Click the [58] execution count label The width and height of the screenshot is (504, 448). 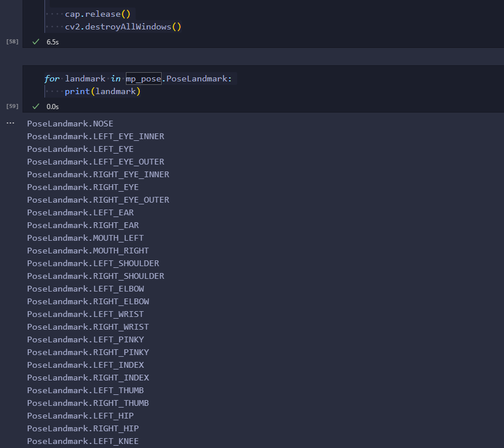click(x=12, y=42)
